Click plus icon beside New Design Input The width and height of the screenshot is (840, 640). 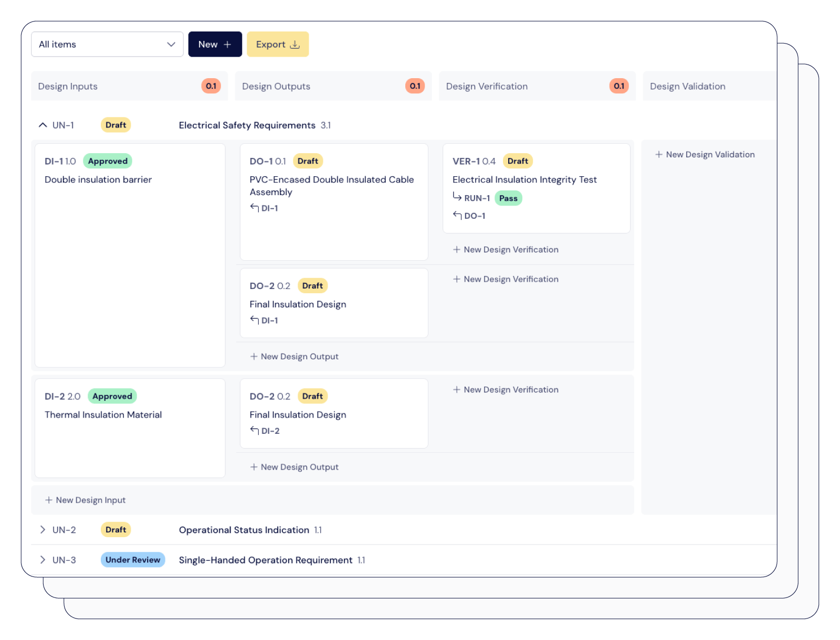(x=49, y=500)
